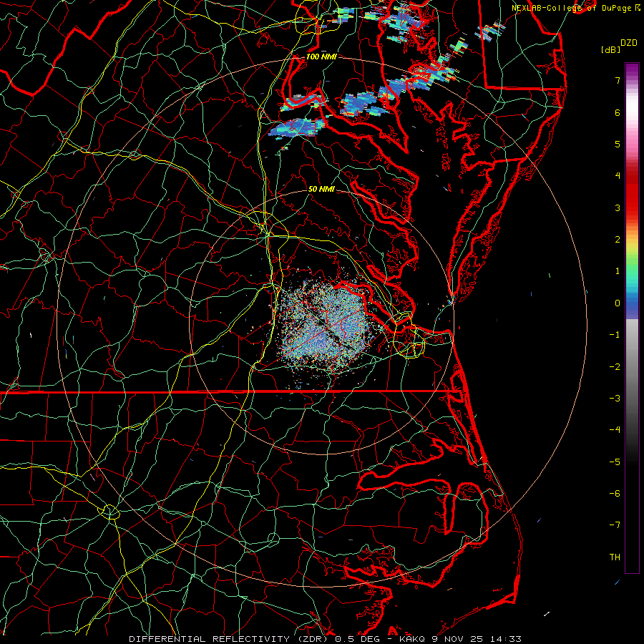Click the [dB] unit label
The image size is (644, 644).
click(610, 49)
